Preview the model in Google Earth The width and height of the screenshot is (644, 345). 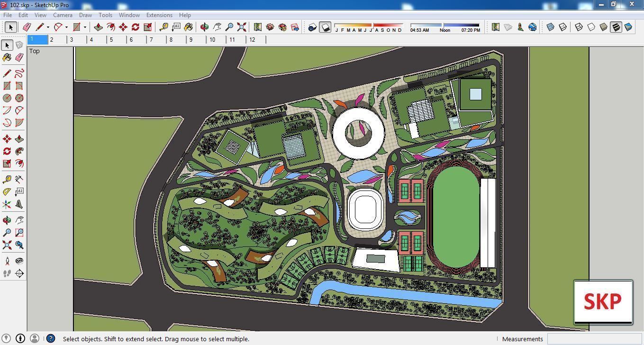(x=533, y=27)
